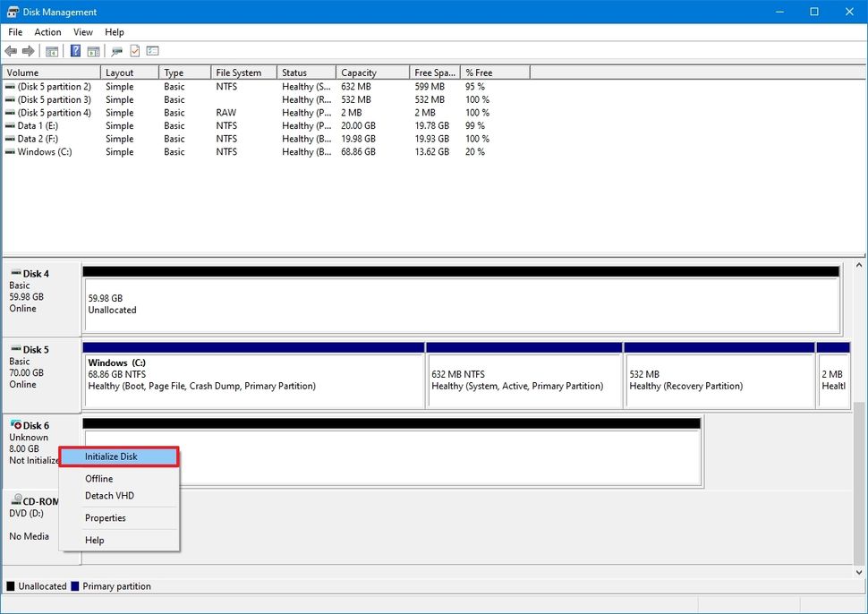
Task: Click the down arrow of the vertical scrollbar
Action: point(860,570)
